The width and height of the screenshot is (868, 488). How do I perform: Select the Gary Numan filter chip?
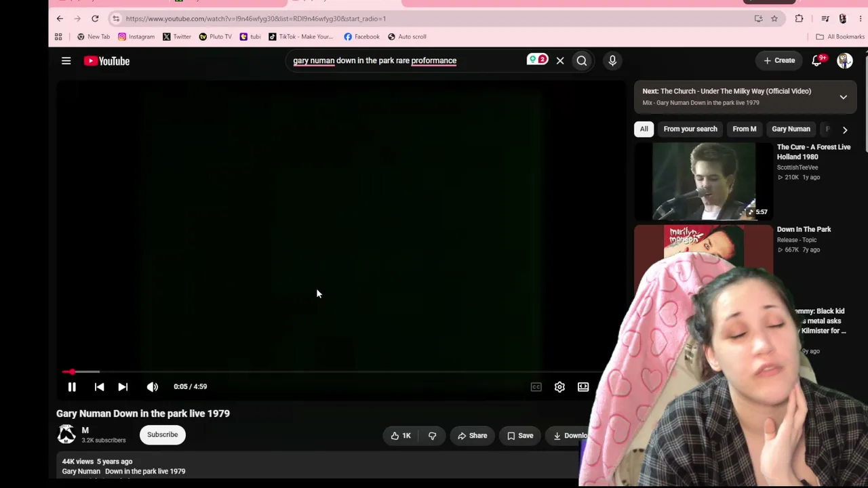(791, 129)
